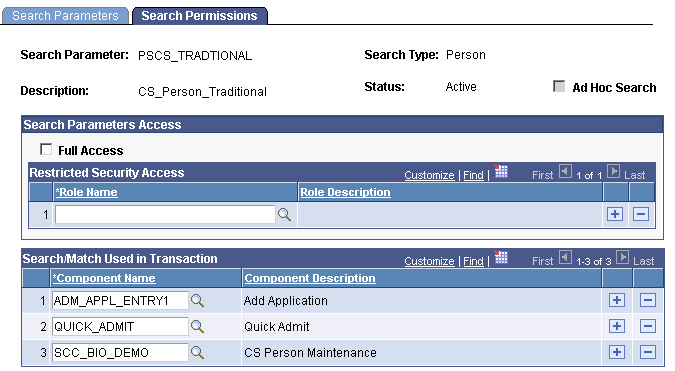675x371 pixels.
Task: Delete row in Restricted Security Access grid
Action: (x=641, y=214)
